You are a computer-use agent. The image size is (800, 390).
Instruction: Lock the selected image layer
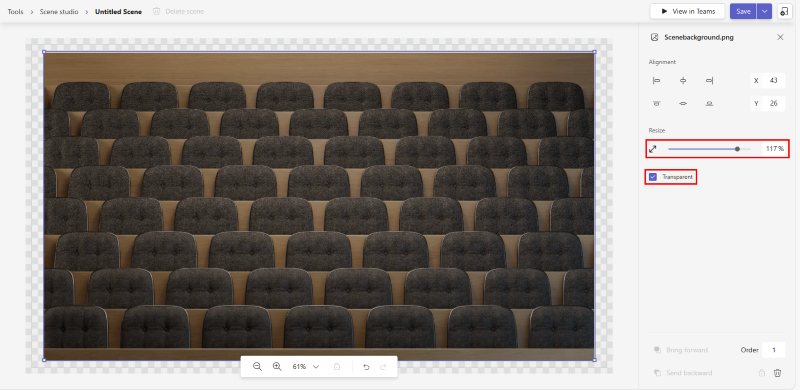click(x=762, y=373)
